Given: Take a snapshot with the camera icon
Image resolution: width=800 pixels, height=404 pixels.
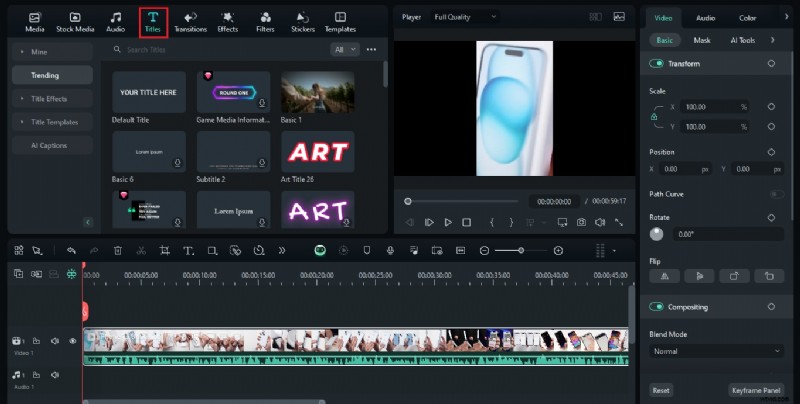Looking at the screenshot, I should click(580, 222).
